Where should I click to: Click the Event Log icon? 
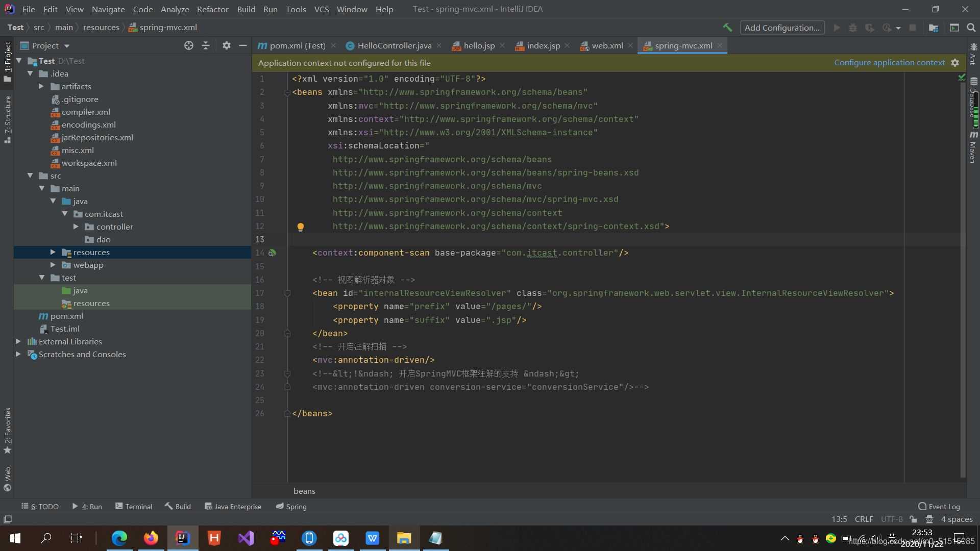[x=922, y=506]
